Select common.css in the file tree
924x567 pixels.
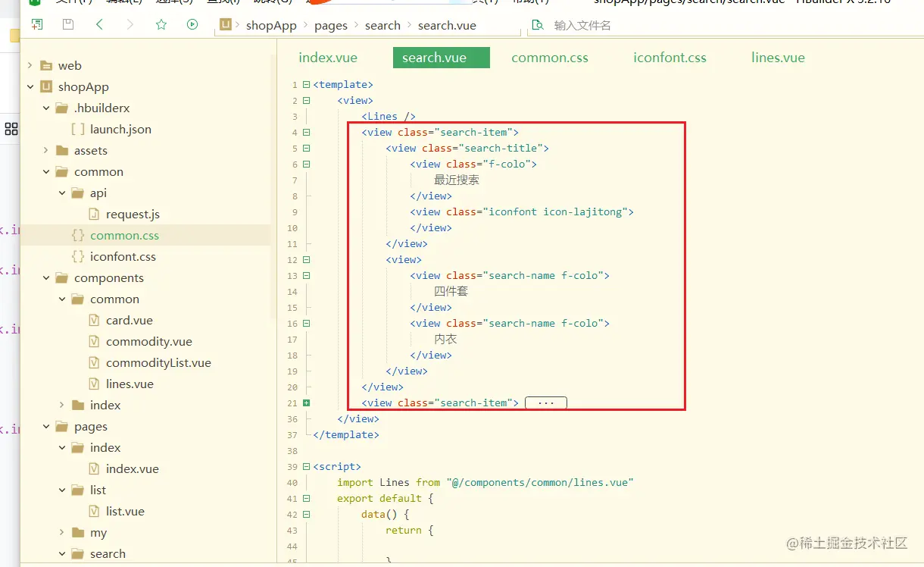[124, 235]
